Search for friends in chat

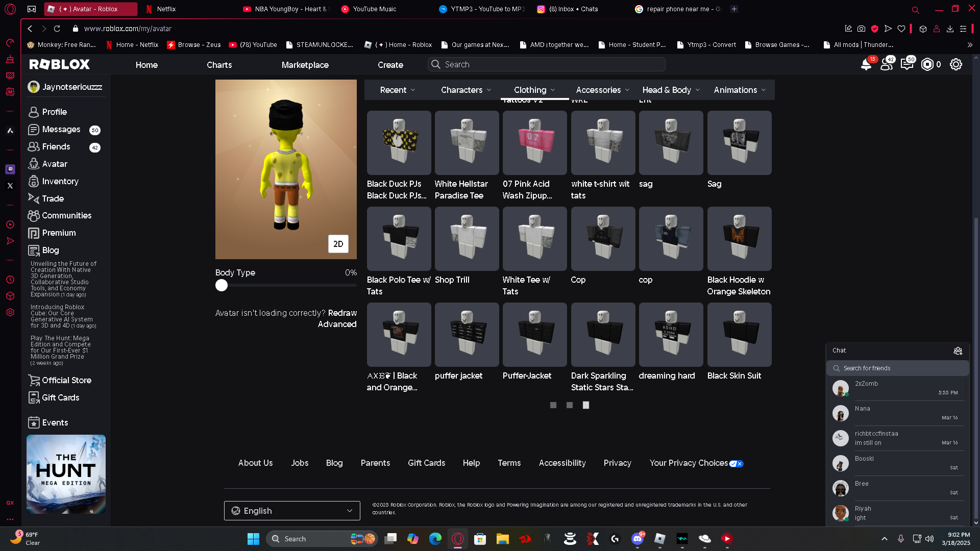[x=898, y=368]
